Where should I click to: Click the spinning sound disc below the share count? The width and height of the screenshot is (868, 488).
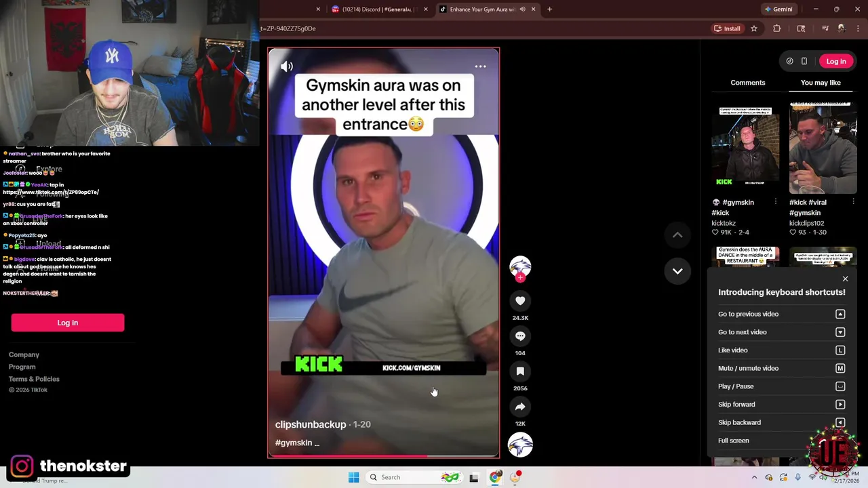point(520,445)
